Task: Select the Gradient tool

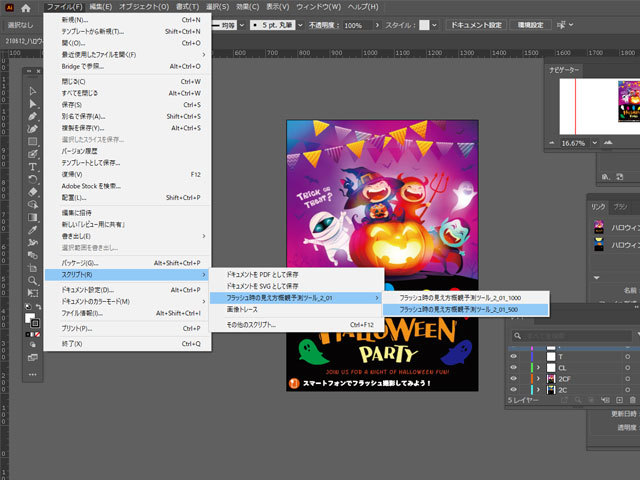Action: point(33,217)
